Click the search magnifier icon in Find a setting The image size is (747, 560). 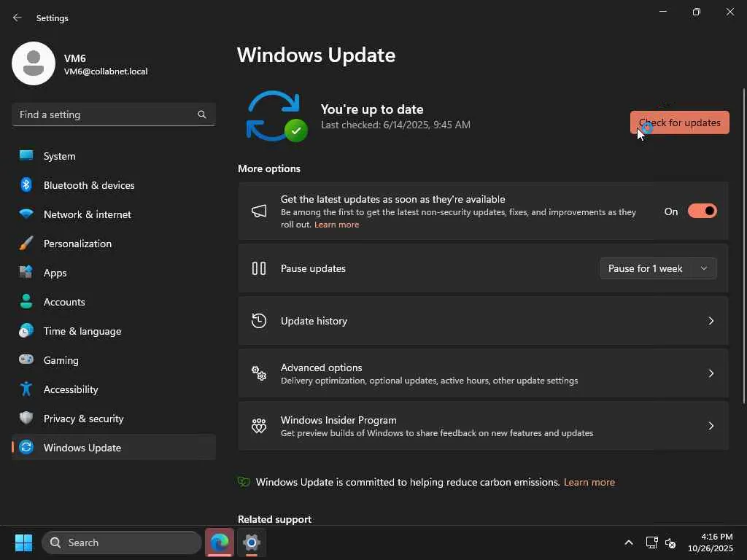tap(202, 114)
